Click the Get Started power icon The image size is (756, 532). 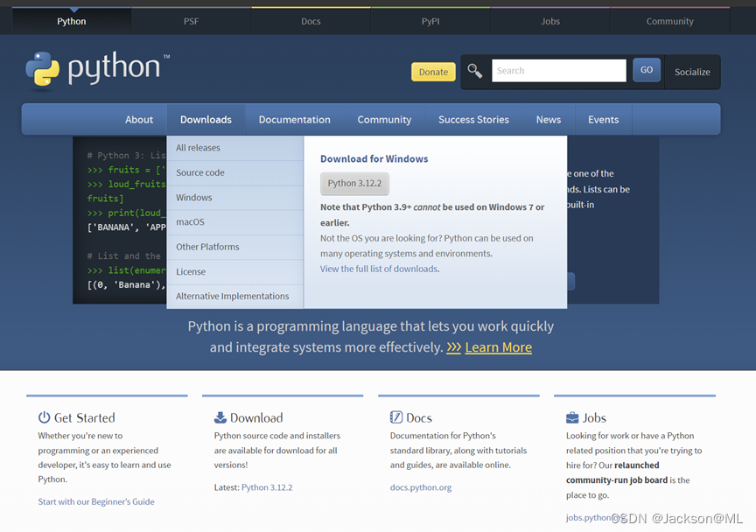click(x=44, y=417)
